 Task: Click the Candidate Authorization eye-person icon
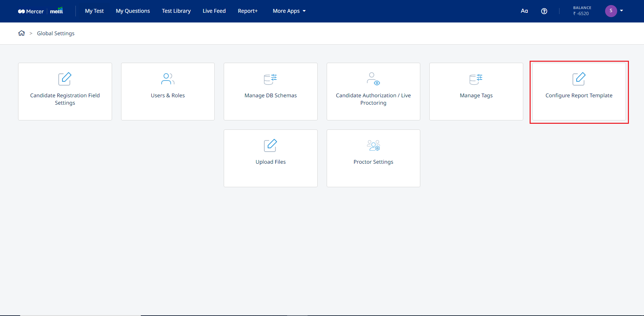click(373, 79)
